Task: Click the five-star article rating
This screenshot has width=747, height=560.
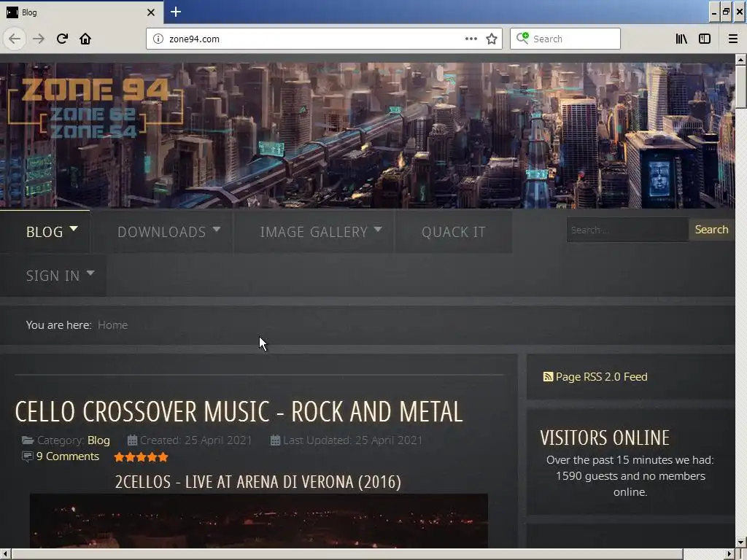Action: tap(141, 457)
